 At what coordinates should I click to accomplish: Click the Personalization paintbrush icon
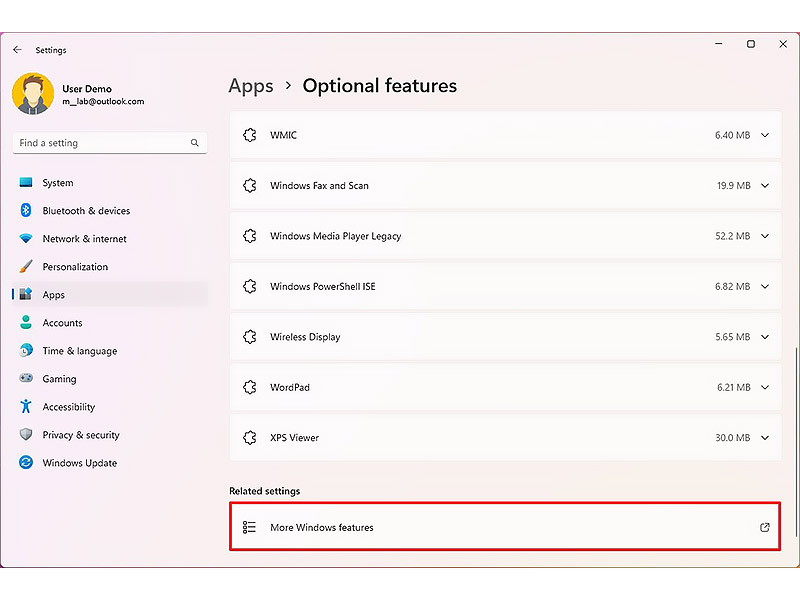tap(26, 266)
